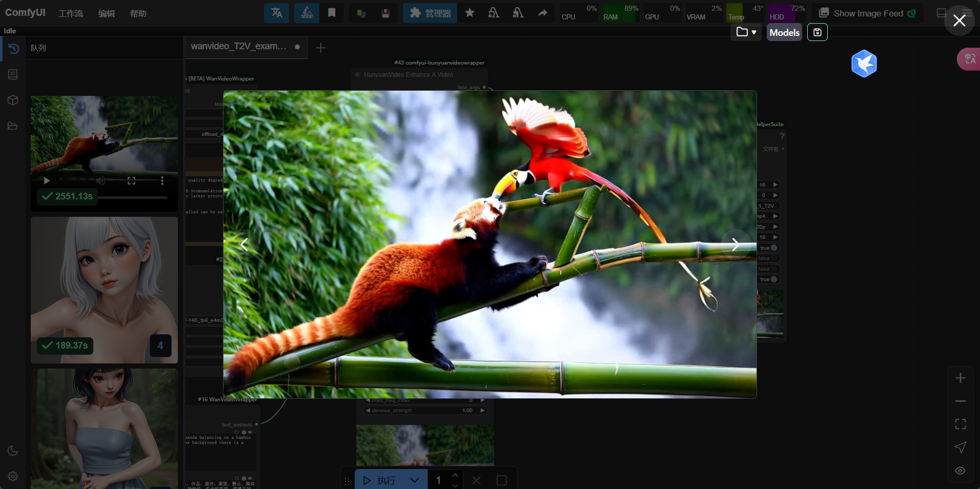Image resolution: width=980 pixels, height=489 pixels.
Task: Open the right node help question mark
Action: [x=782, y=136]
